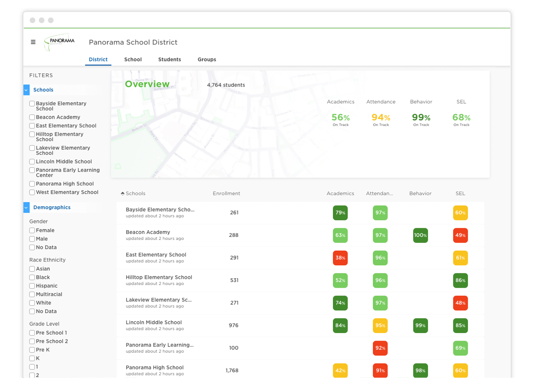Select Lakeview Elementary School filter checkbox

(x=32, y=148)
